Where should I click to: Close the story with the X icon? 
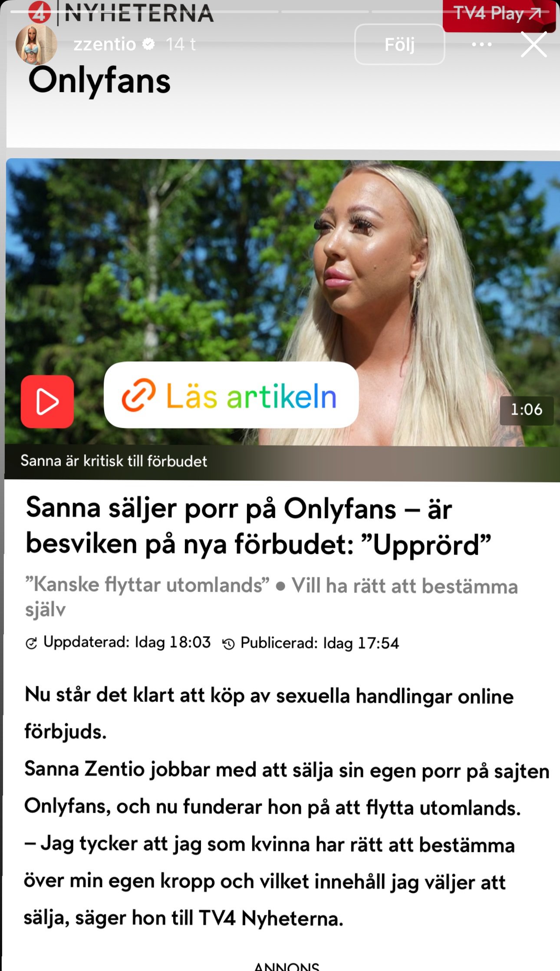tap(534, 44)
